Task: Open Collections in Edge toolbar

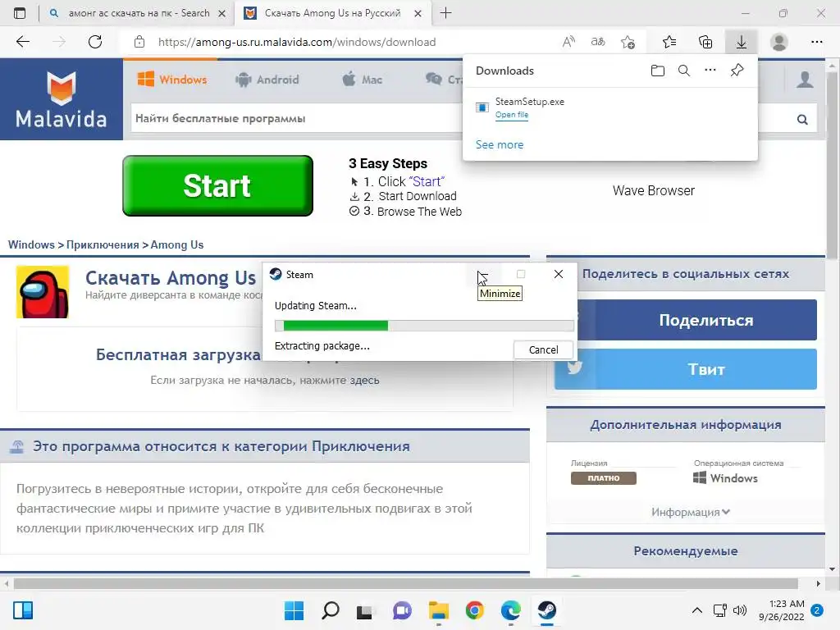Action: point(705,42)
